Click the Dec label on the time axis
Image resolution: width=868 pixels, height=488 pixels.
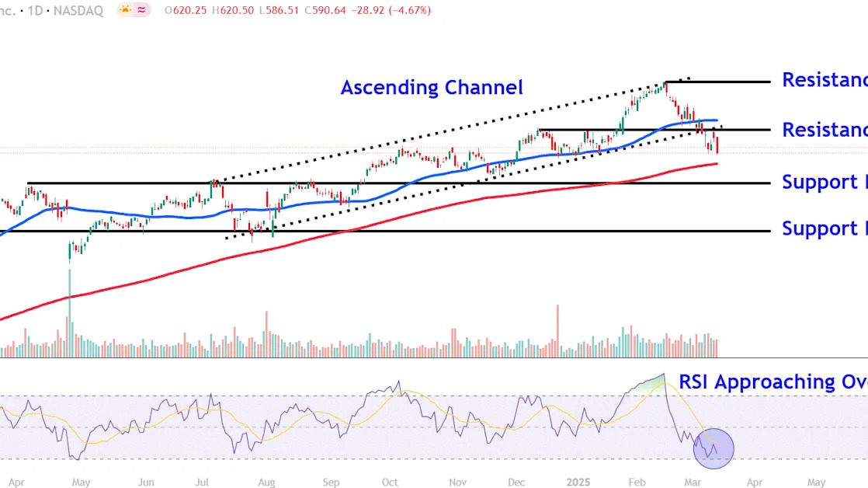[x=516, y=483]
